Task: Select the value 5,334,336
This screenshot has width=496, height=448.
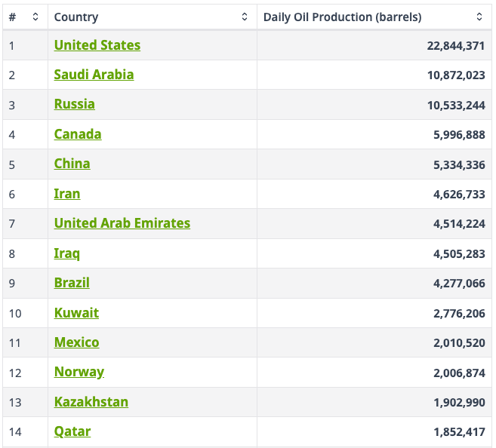Action: (459, 165)
